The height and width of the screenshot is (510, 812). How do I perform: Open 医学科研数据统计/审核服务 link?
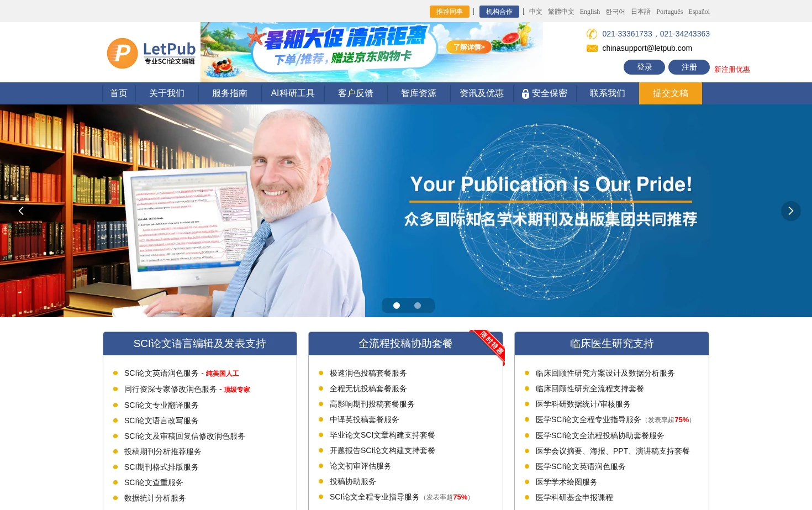point(583,404)
